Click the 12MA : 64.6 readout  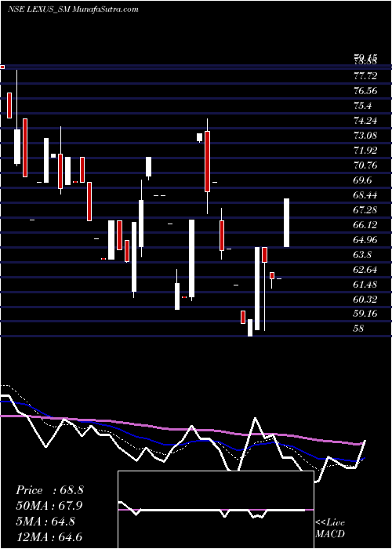point(49,536)
